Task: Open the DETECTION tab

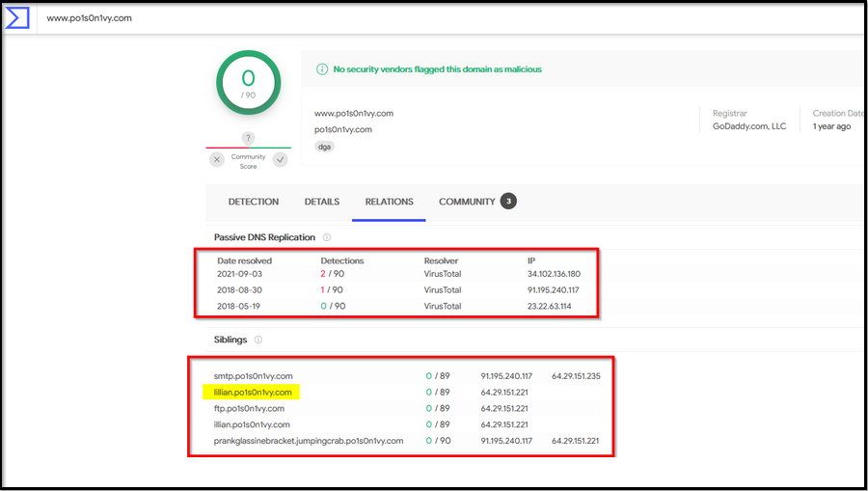Action: point(254,202)
